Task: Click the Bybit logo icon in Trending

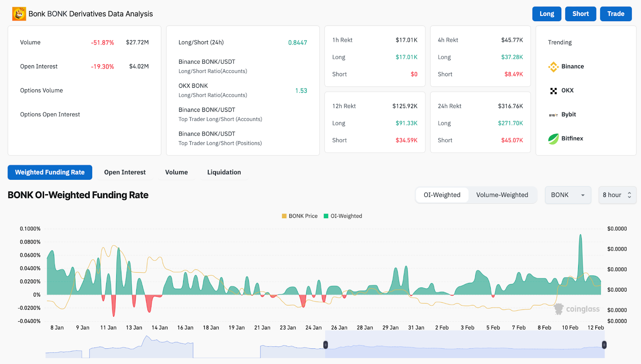Action: click(x=553, y=115)
